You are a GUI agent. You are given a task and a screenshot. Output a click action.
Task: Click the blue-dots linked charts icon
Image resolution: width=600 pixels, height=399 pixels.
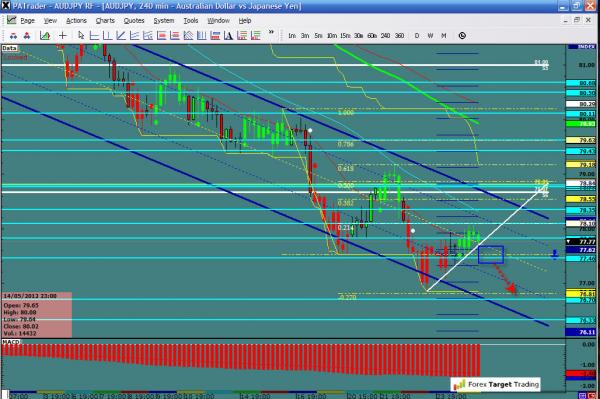pos(13,36)
